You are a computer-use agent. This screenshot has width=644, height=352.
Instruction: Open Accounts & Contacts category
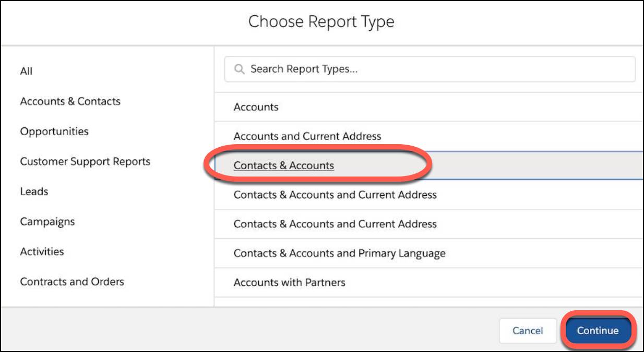pyautogui.click(x=70, y=101)
